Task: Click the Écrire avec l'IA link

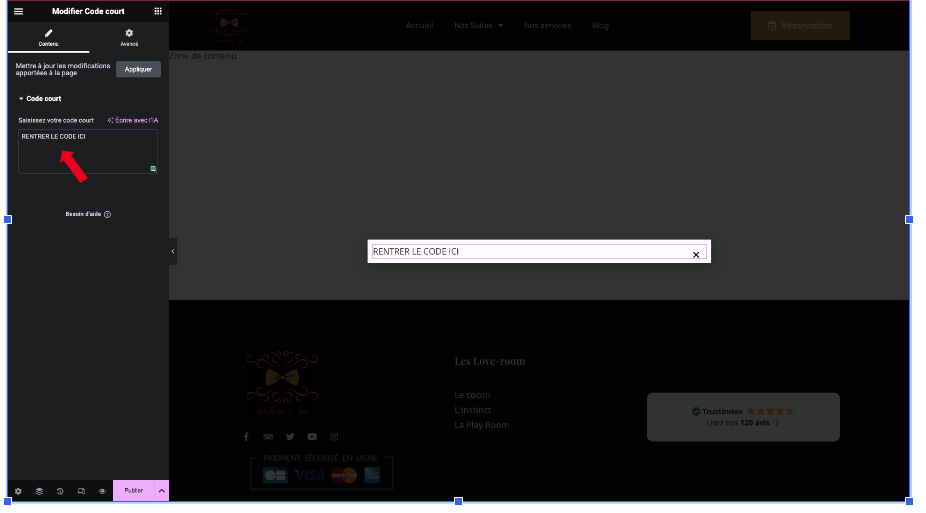Action: tap(132, 120)
